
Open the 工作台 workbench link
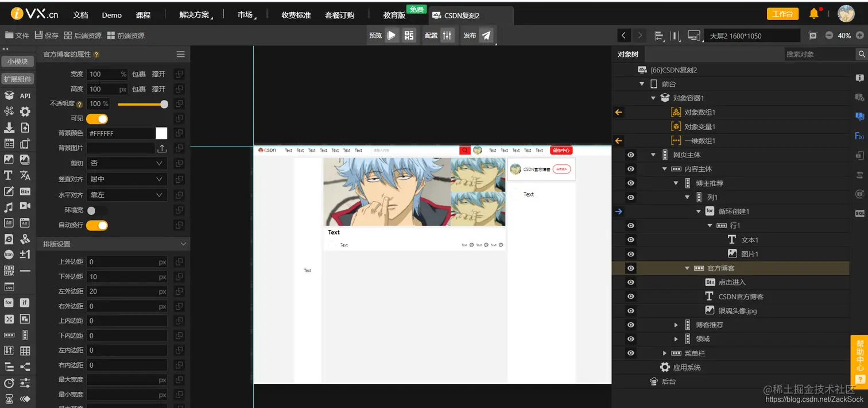(782, 13)
